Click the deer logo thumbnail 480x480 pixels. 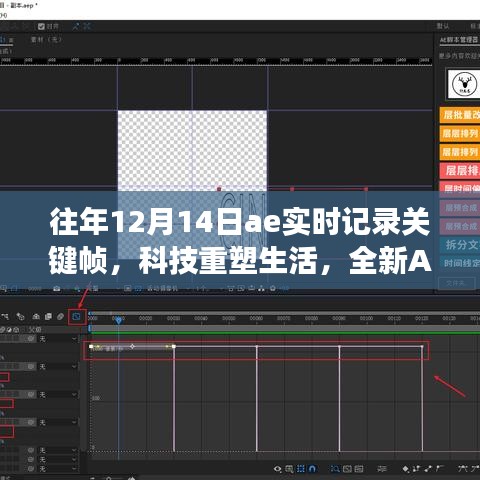(x=464, y=84)
